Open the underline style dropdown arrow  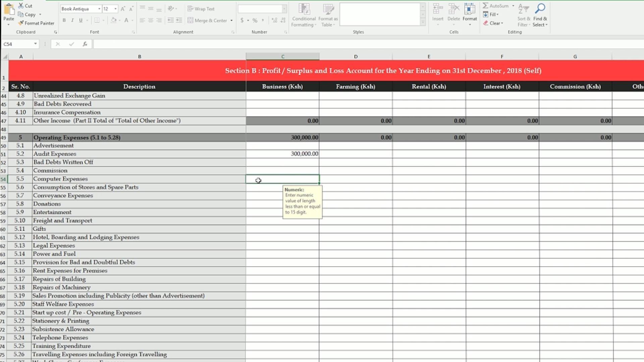click(87, 20)
